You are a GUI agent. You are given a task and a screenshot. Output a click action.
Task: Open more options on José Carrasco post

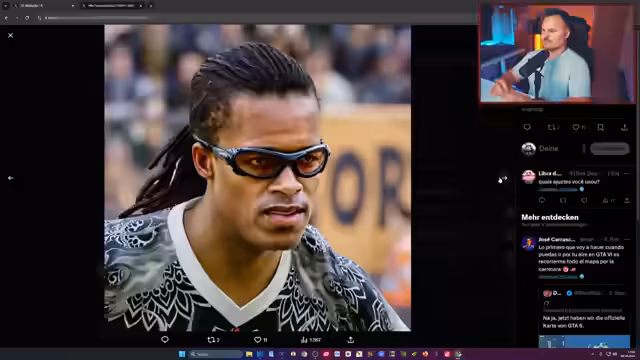pos(627,240)
